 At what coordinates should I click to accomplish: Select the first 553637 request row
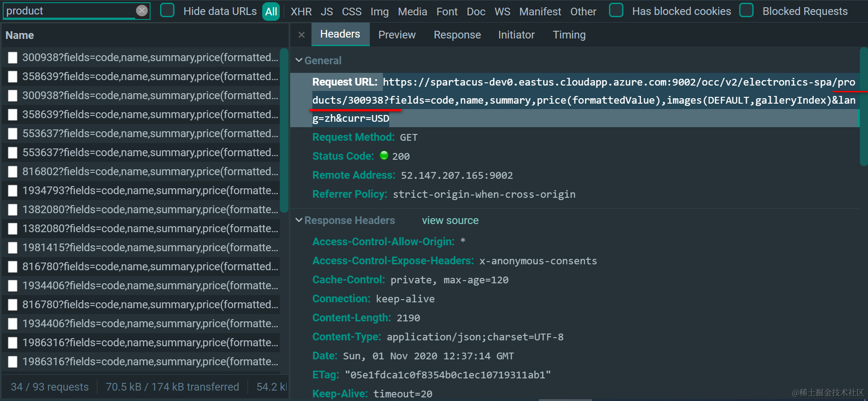pos(141,134)
